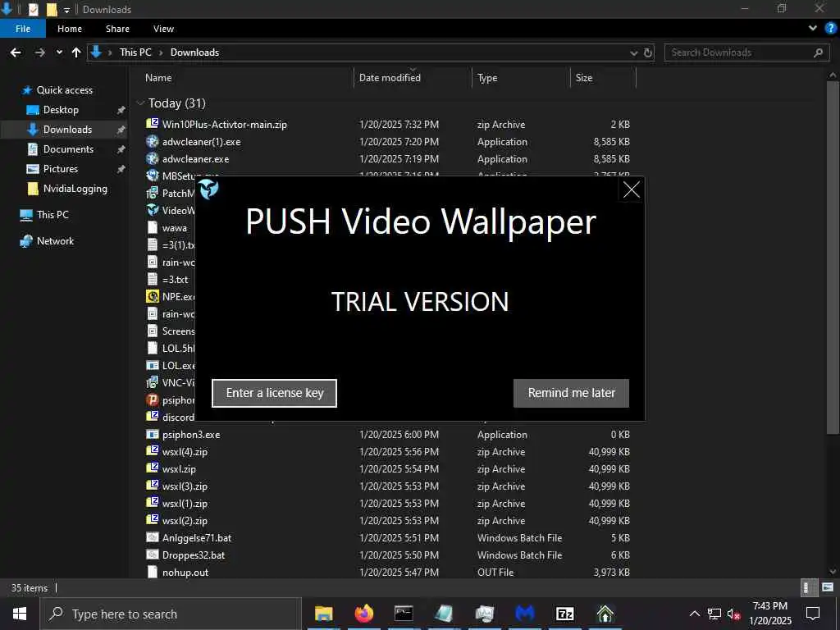Click Enter a license key button
Image resolution: width=840 pixels, height=630 pixels.
[274, 393]
